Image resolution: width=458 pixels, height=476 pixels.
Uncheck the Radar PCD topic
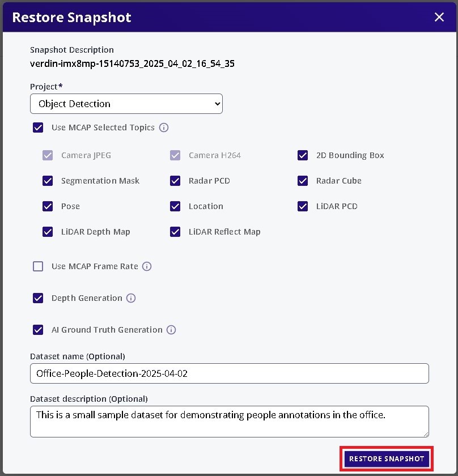[175, 181]
